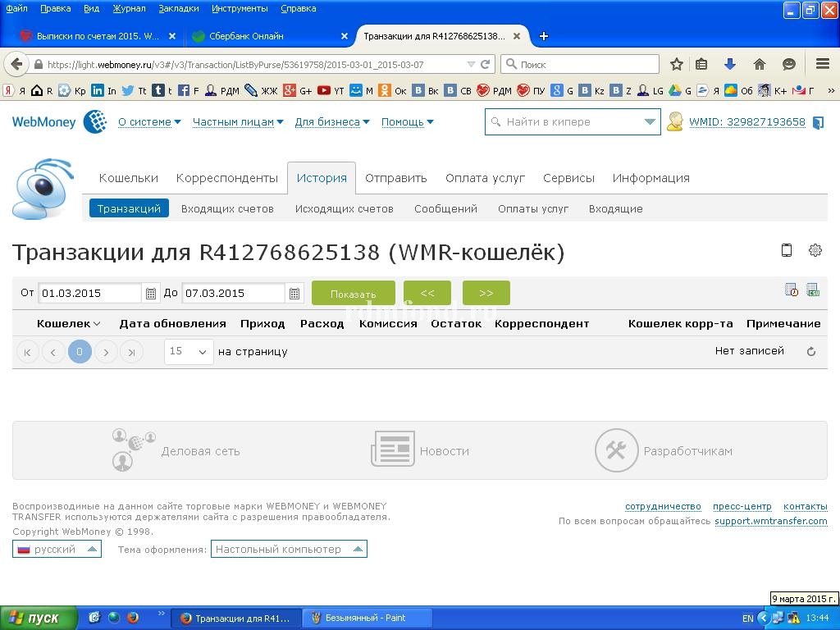This screenshot has width=840, height=630.
Task: Open the Деловая сеть section
Action: 176,450
